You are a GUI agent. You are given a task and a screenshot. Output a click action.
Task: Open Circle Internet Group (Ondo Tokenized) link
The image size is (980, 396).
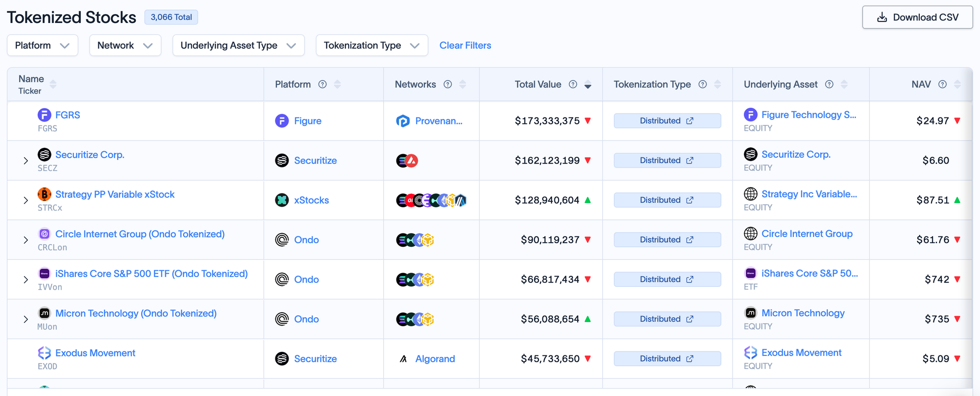[140, 234]
